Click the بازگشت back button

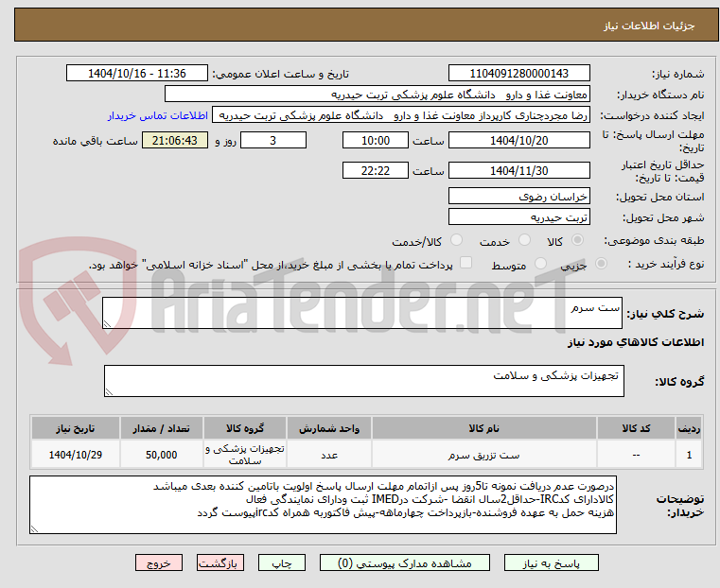(x=220, y=562)
